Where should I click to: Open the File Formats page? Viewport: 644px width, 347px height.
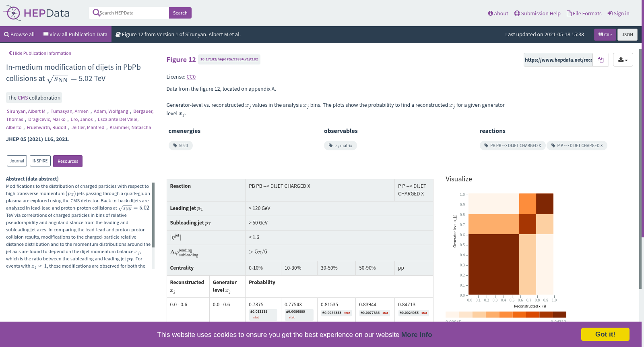pyautogui.click(x=584, y=13)
